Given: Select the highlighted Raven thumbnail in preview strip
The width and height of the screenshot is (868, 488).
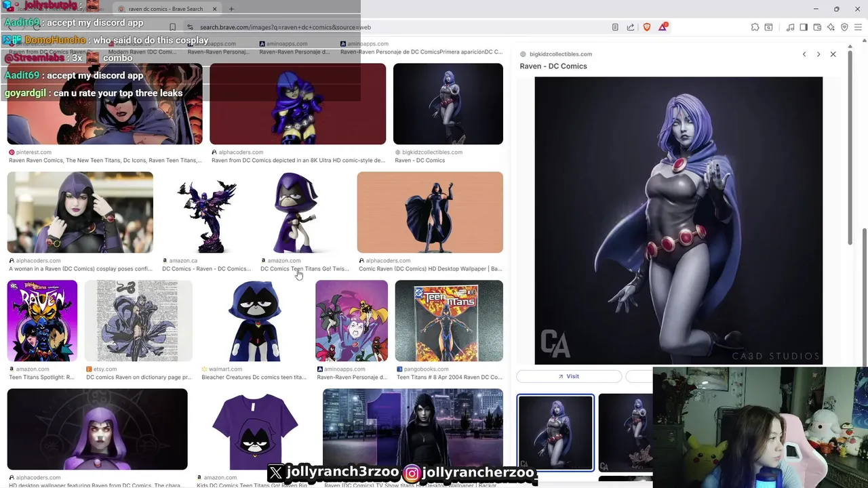Looking at the screenshot, I should (555, 432).
